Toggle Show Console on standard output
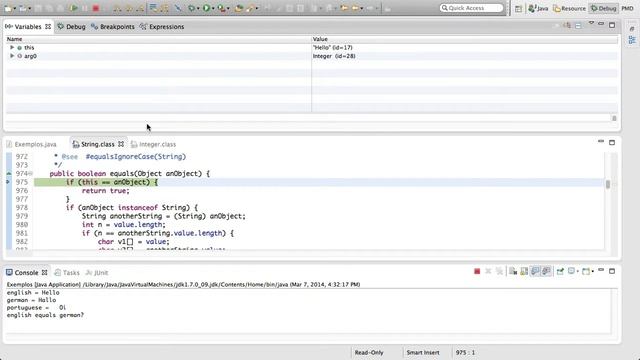The height and width of the screenshot is (360, 640). pos(535,271)
